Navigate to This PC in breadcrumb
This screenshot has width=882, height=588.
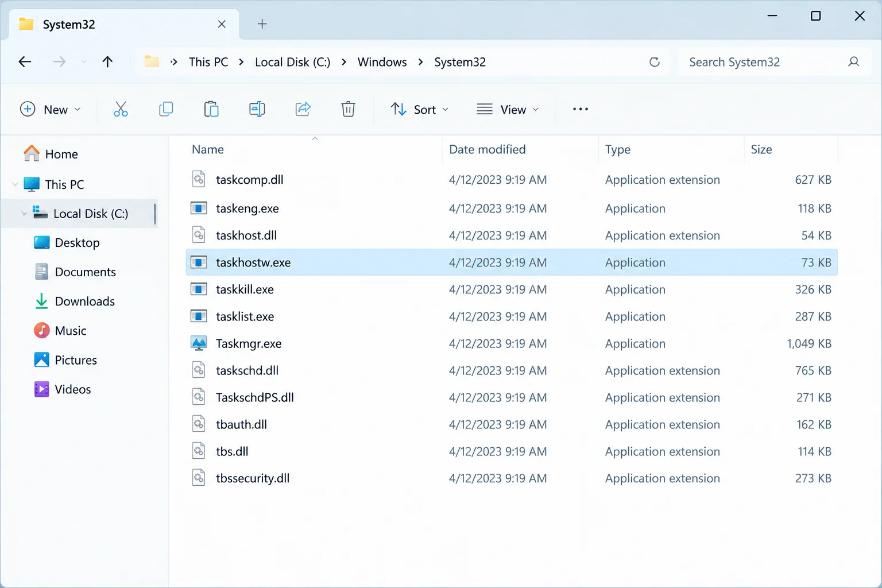208,62
